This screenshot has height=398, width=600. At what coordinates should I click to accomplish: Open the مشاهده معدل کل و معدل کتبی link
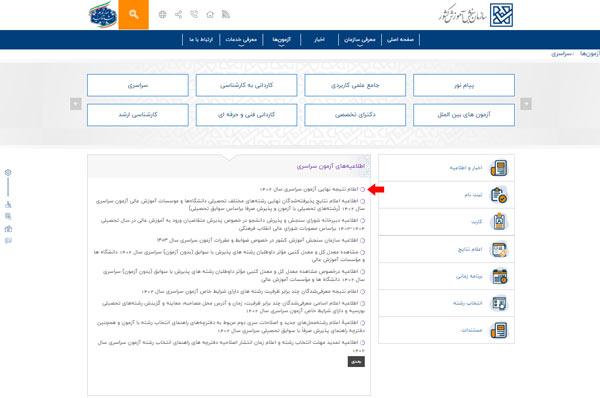tap(229, 256)
